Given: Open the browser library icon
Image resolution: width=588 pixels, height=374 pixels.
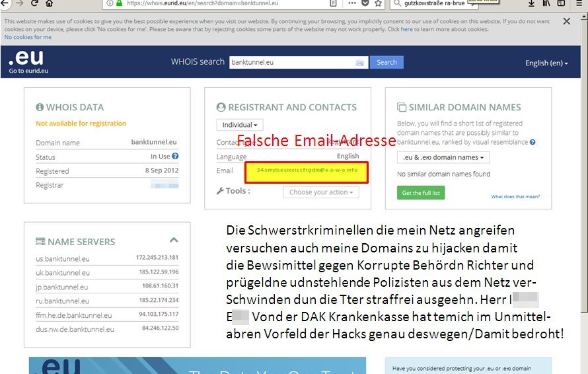Looking at the screenshot, I should point(547,4).
